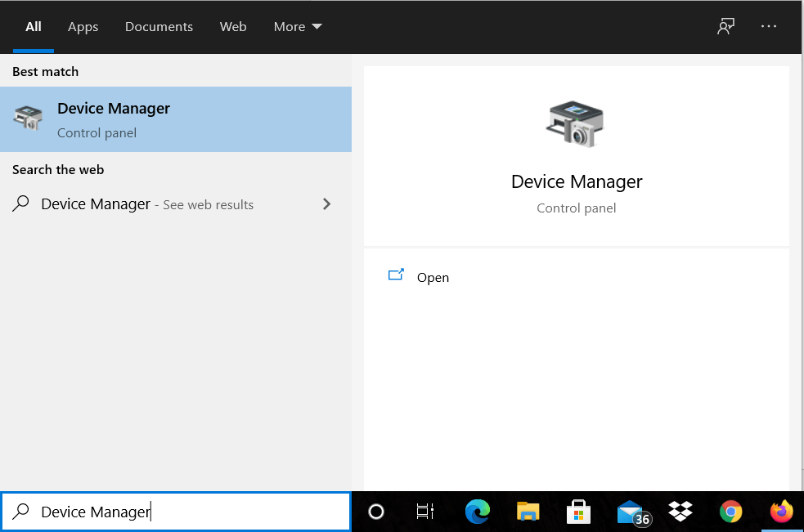The image size is (804, 532).
Task: Click the Task View button
Action: 424,512
